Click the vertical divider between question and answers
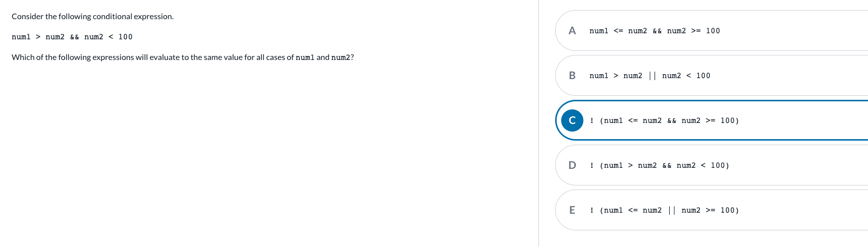The height and width of the screenshot is (247, 868). coord(538,124)
